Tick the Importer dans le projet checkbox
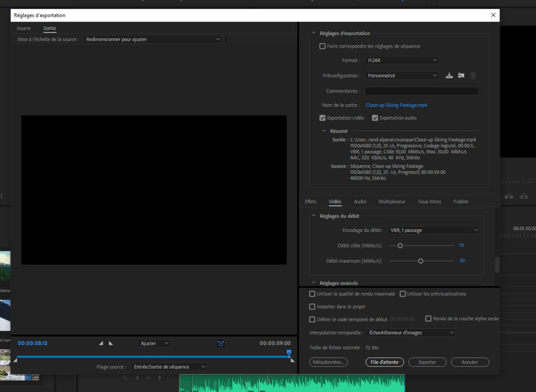The width and height of the screenshot is (536, 392). click(x=312, y=307)
